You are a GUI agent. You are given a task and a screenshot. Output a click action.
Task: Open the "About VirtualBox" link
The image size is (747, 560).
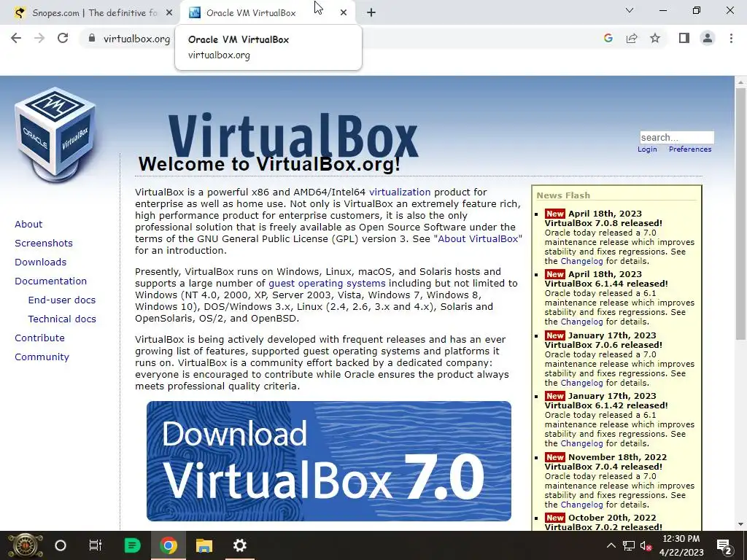tap(478, 238)
